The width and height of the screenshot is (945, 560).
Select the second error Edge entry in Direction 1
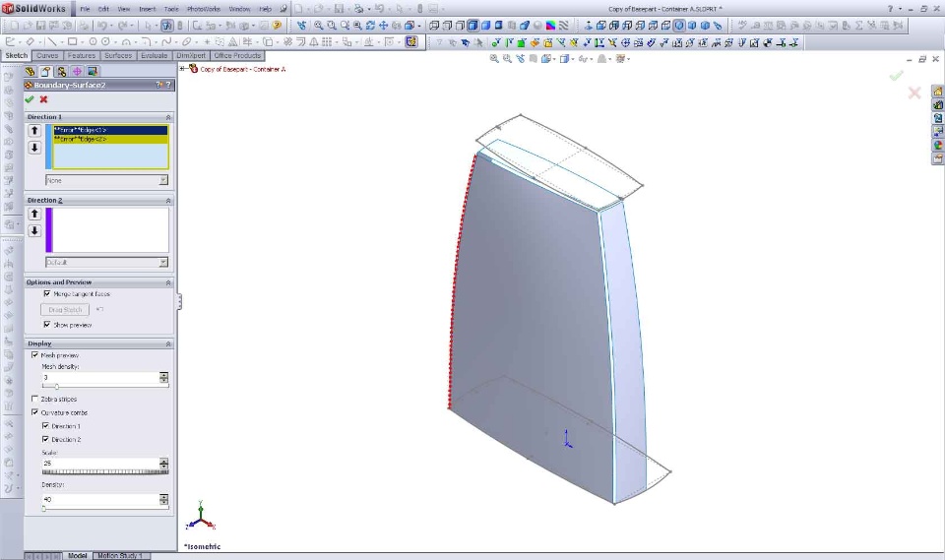(110, 139)
